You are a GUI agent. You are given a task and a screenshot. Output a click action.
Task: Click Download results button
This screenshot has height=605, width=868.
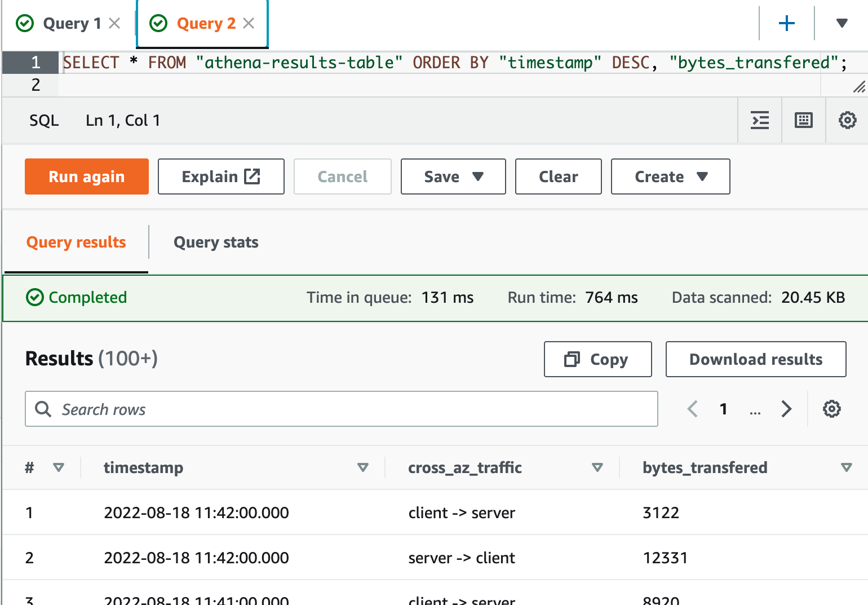[x=756, y=359]
